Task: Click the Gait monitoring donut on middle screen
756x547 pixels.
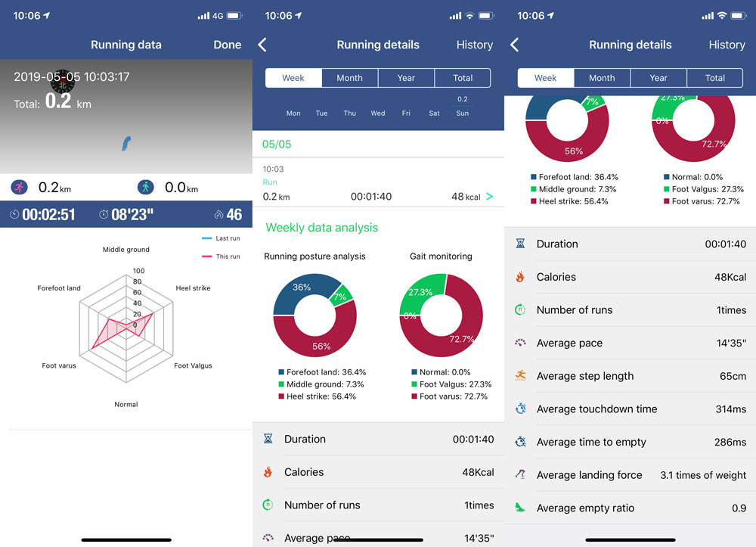Action: (x=442, y=315)
